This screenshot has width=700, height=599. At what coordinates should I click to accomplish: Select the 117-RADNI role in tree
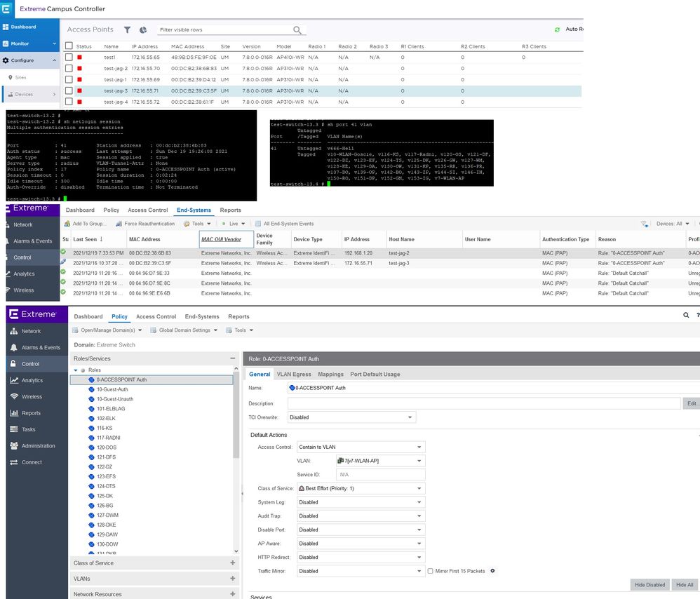(x=109, y=437)
